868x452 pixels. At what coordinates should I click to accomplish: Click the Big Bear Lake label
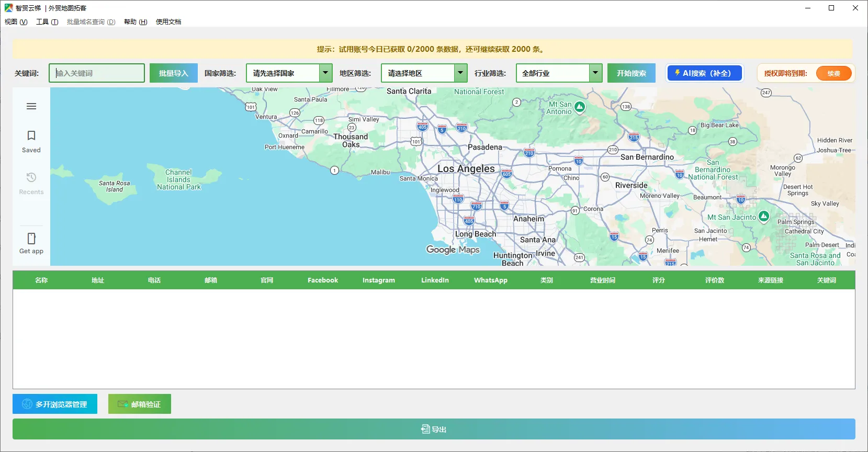[x=719, y=125]
